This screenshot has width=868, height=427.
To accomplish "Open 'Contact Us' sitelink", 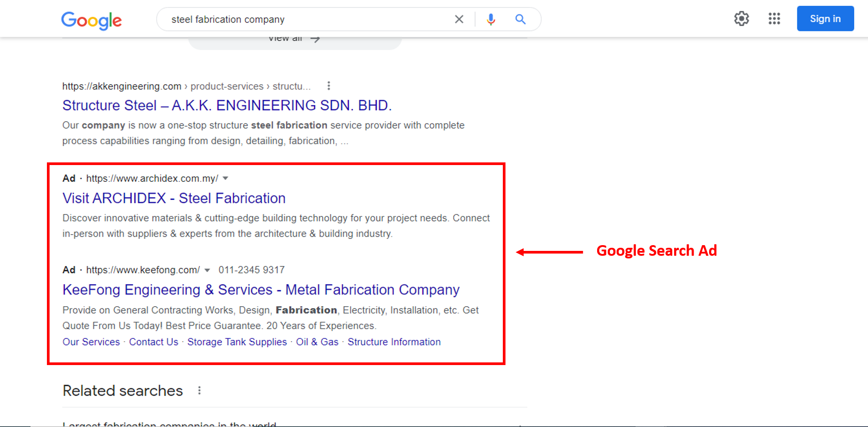I will (154, 342).
